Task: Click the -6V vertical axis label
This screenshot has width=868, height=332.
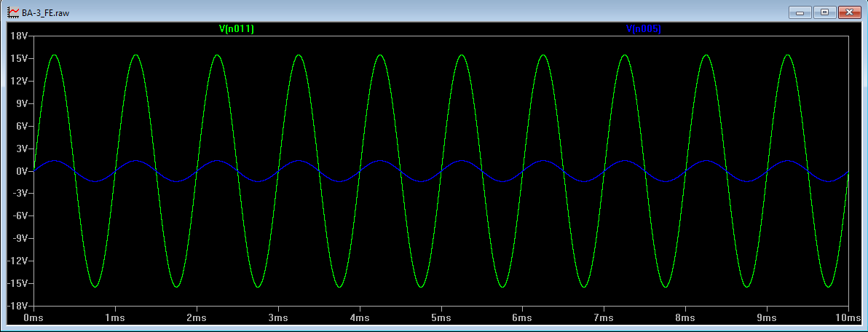Action: pyautogui.click(x=20, y=216)
